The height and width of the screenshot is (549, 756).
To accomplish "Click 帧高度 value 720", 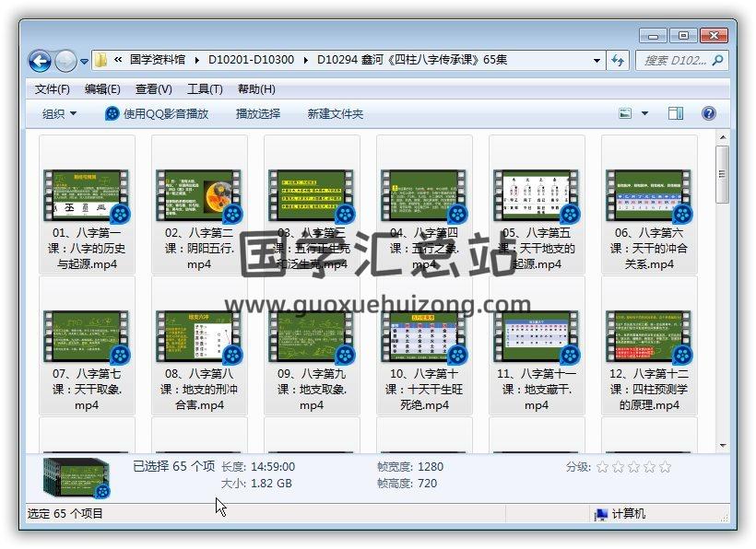I will 427,483.
